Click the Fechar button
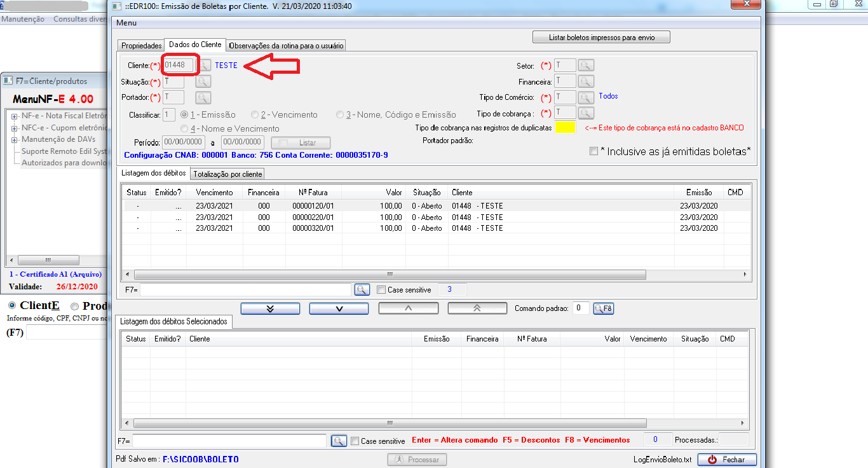 tap(727, 460)
